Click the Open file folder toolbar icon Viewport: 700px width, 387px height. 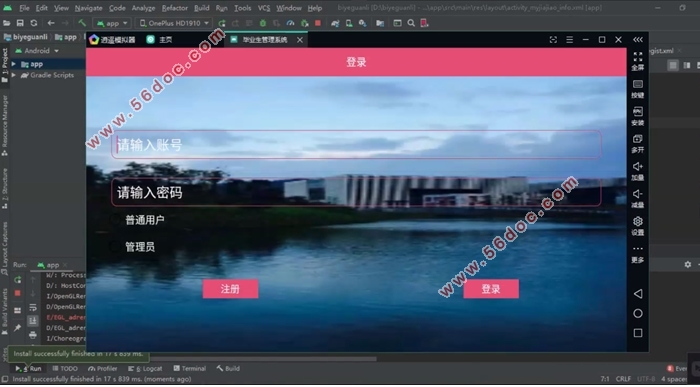[x=7, y=23]
